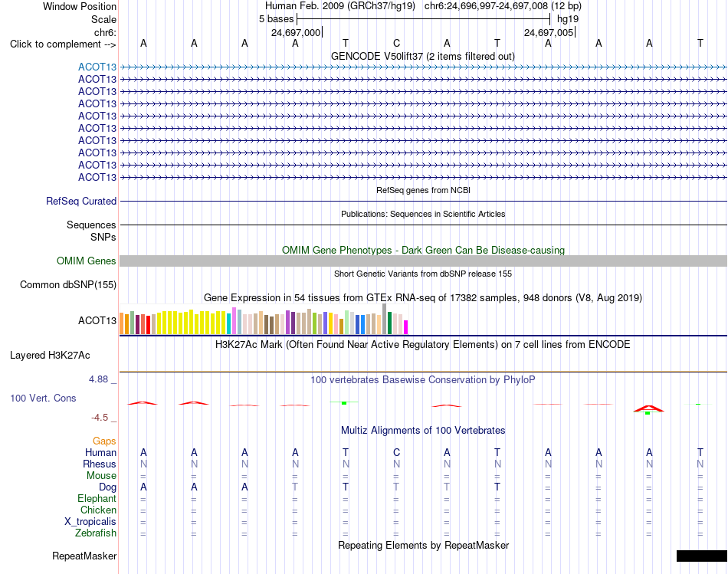Viewport: 728px width, 574px height.
Task: Open 'Multiz Alignments of 100 Vertebrates' title
Action: 423,431
